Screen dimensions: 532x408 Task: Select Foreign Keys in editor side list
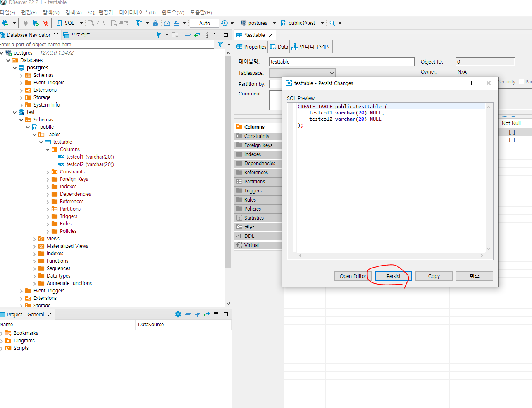[258, 145]
